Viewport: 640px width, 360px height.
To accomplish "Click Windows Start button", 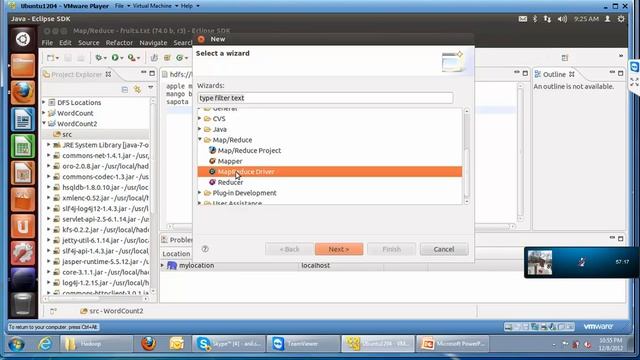I will pos(16,344).
